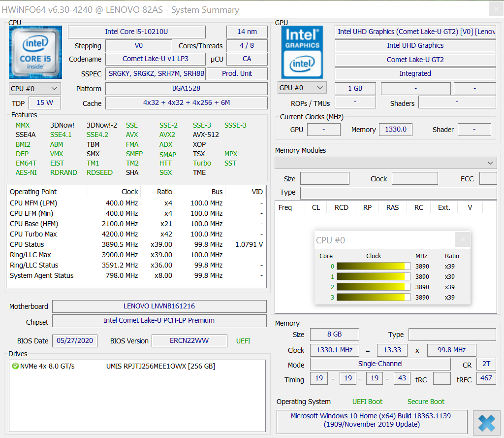Click the Integrated GPU type field
This screenshot has width=504, height=438.
pos(415,74)
